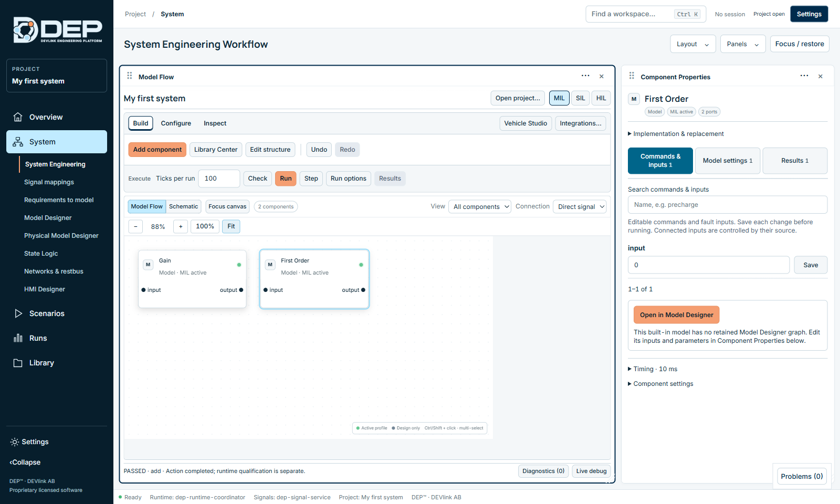
Task: Switch to the Inspect tab
Action: [x=215, y=123]
